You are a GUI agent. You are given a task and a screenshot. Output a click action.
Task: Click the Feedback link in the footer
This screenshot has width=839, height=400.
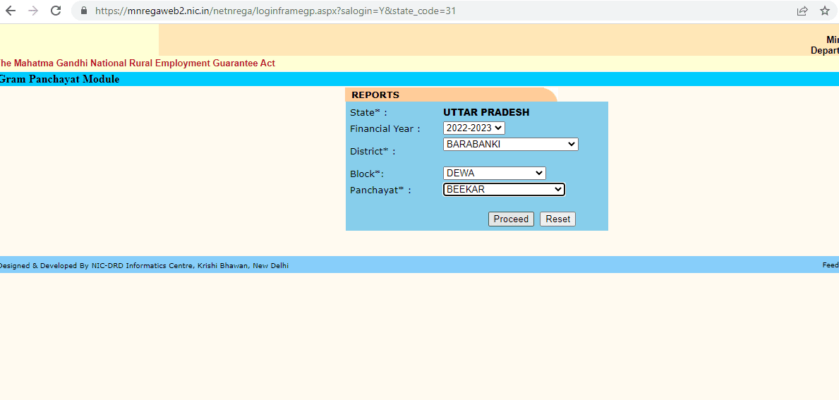point(830,265)
